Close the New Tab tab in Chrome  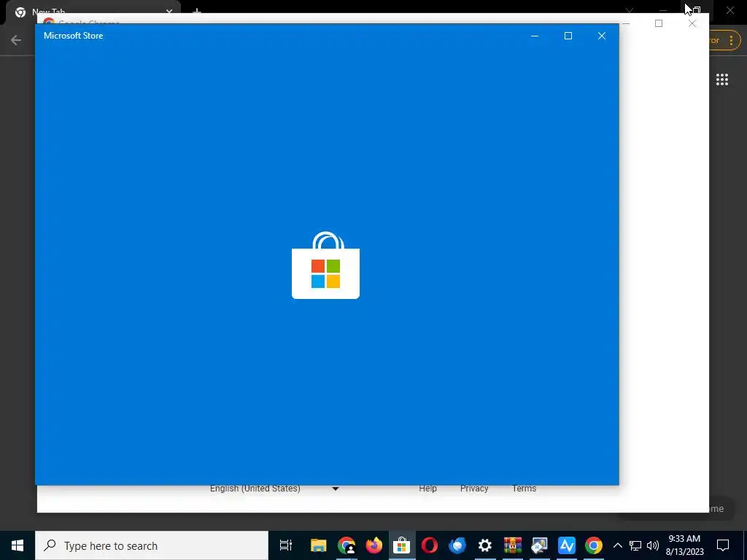pyautogui.click(x=169, y=10)
